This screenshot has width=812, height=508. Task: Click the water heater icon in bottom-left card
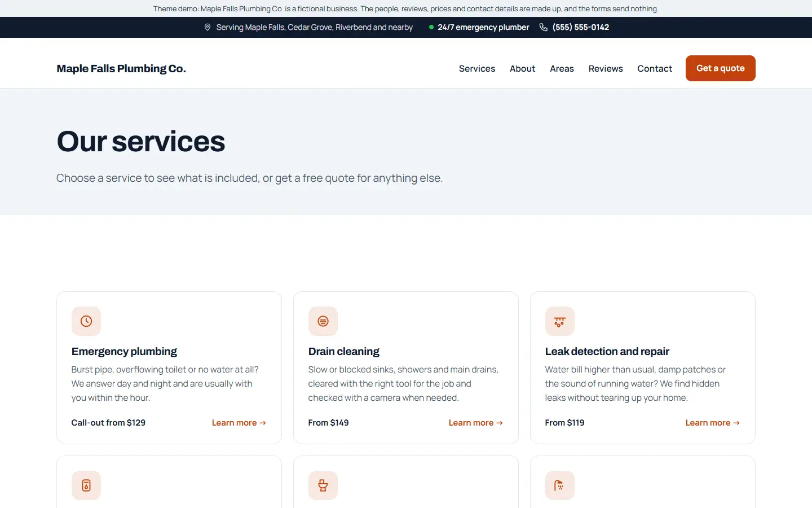click(x=86, y=485)
